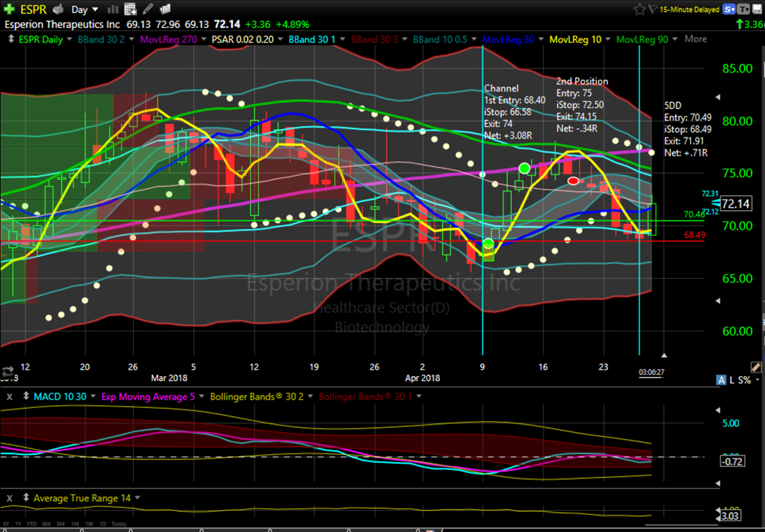765x532 pixels.
Task: Click the green 70.46 horizontal line label
Action: point(694,215)
